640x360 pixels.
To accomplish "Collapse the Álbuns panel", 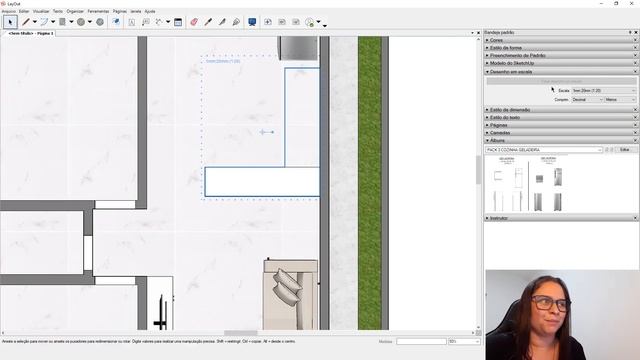I will [561, 140].
